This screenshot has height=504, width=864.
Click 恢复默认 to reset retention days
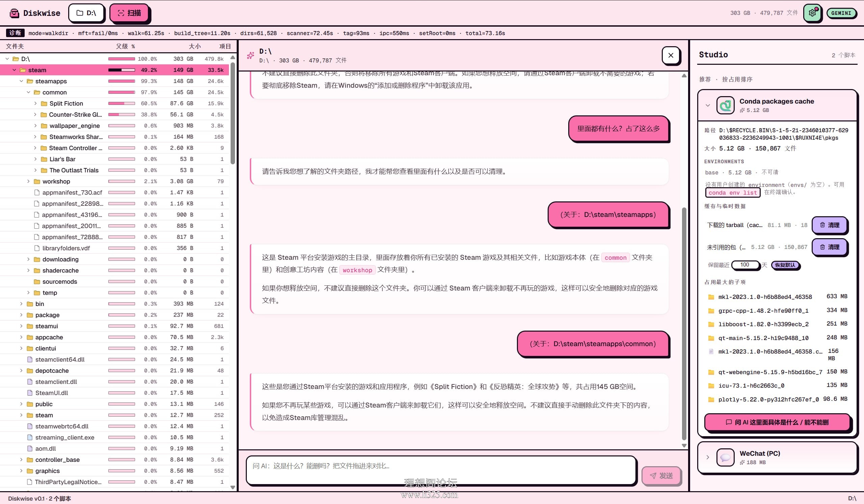pos(785,265)
